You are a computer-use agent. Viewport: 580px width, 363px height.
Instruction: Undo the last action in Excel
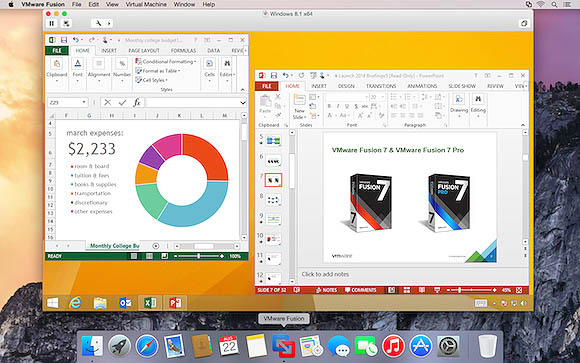click(76, 40)
